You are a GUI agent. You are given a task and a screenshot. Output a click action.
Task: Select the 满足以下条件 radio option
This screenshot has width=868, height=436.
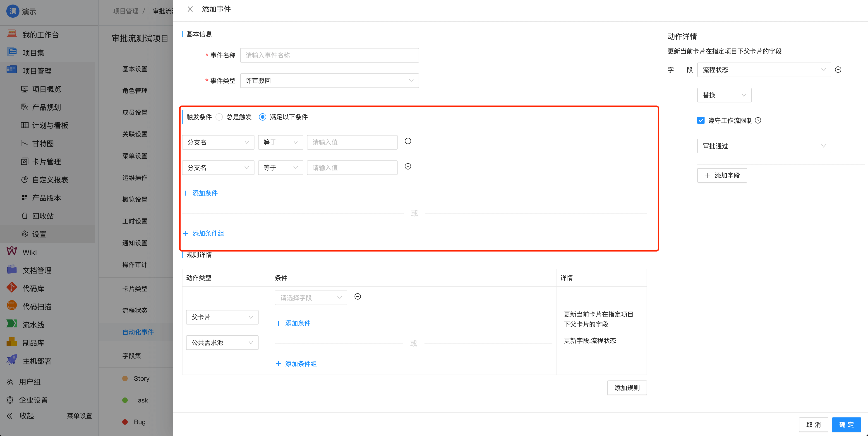(262, 117)
